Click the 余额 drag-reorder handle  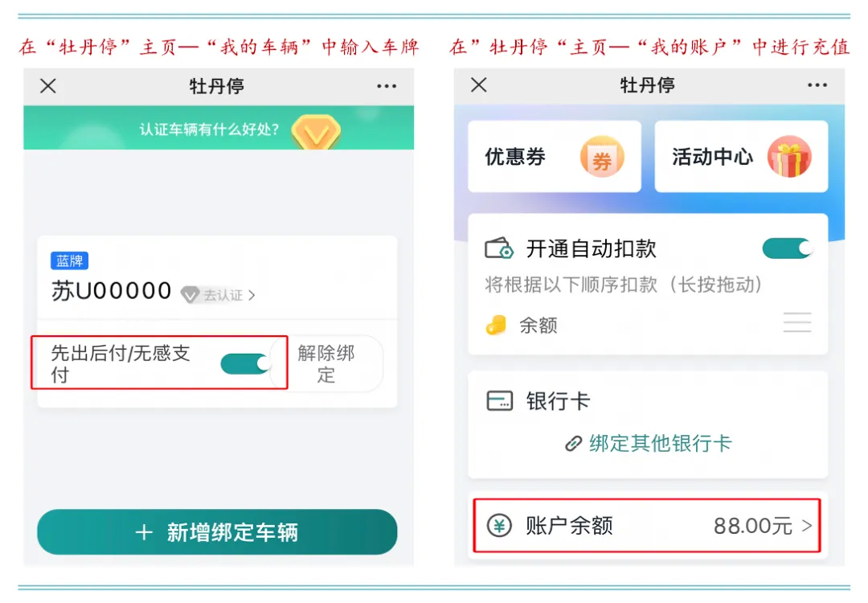point(796,325)
